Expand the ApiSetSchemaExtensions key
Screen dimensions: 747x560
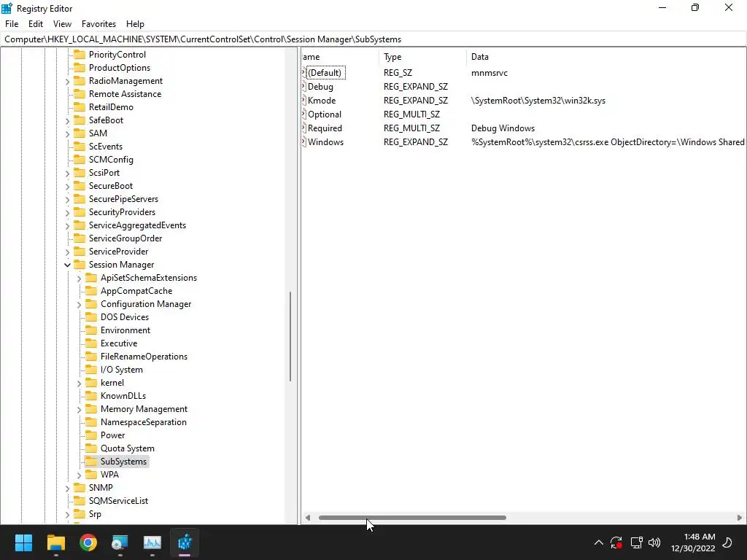[x=79, y=278]
